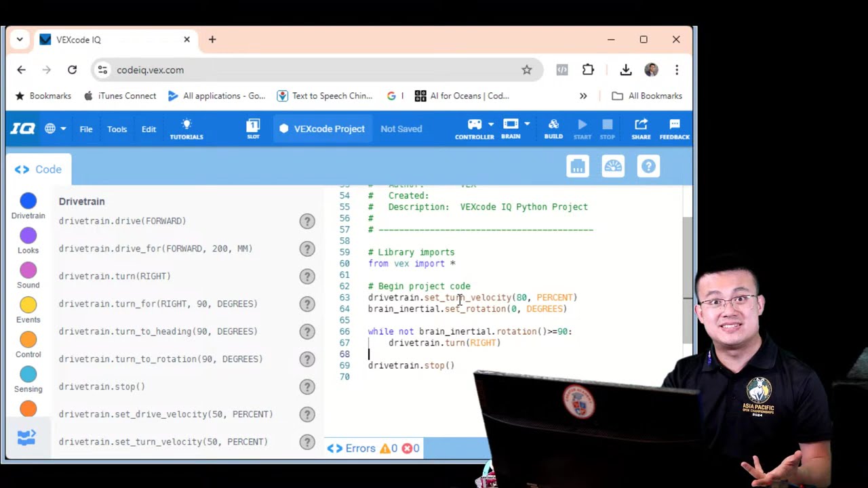The image size is (868, 488).
Task: Open the Chrome three-dot menu
Action: (x=677, y=70)
